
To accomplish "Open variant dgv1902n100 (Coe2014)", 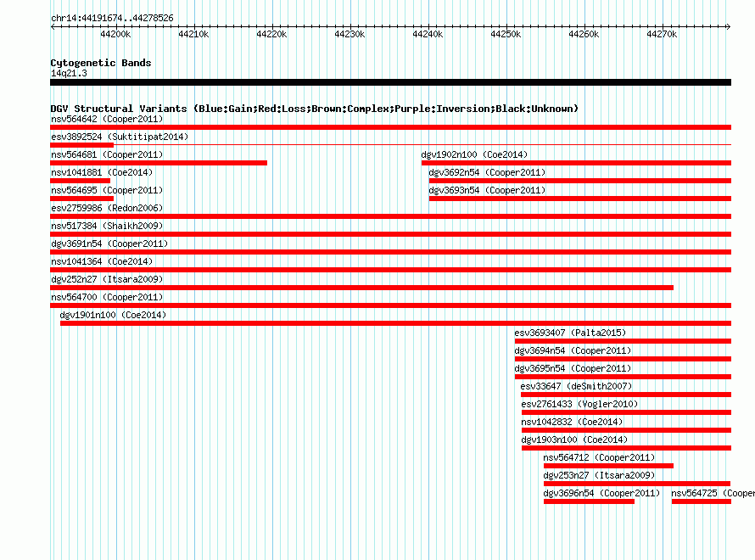I will [x=474, y=154].
